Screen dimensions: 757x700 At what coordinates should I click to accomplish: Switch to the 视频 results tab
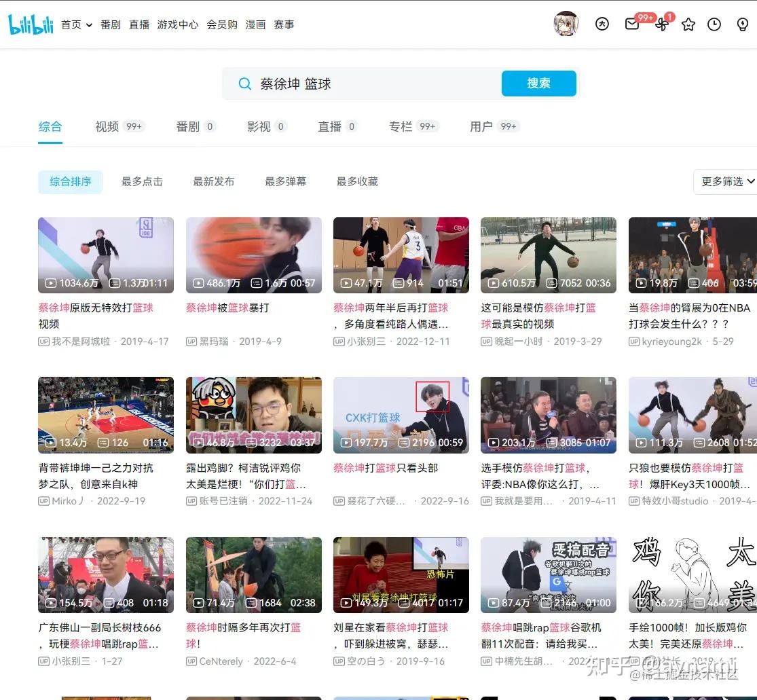tap(119, 126)
